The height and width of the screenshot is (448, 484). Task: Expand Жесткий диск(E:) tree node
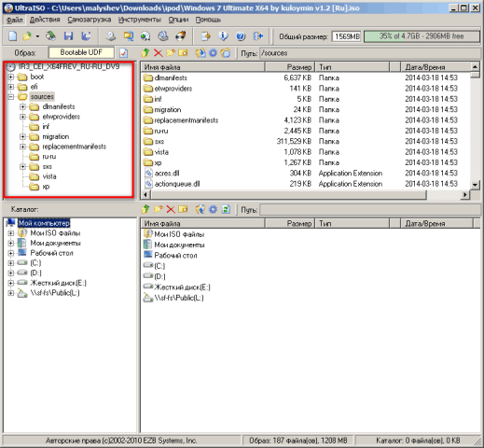[11, 283]
